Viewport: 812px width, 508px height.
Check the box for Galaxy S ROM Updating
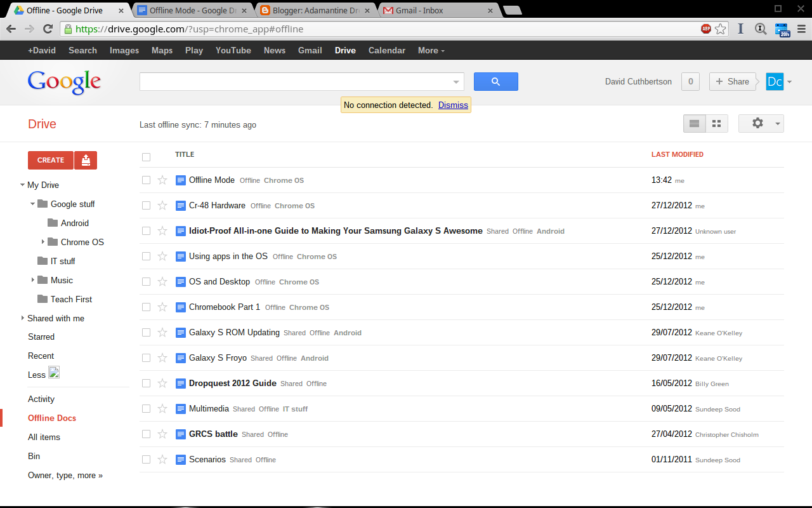[147, 333]
